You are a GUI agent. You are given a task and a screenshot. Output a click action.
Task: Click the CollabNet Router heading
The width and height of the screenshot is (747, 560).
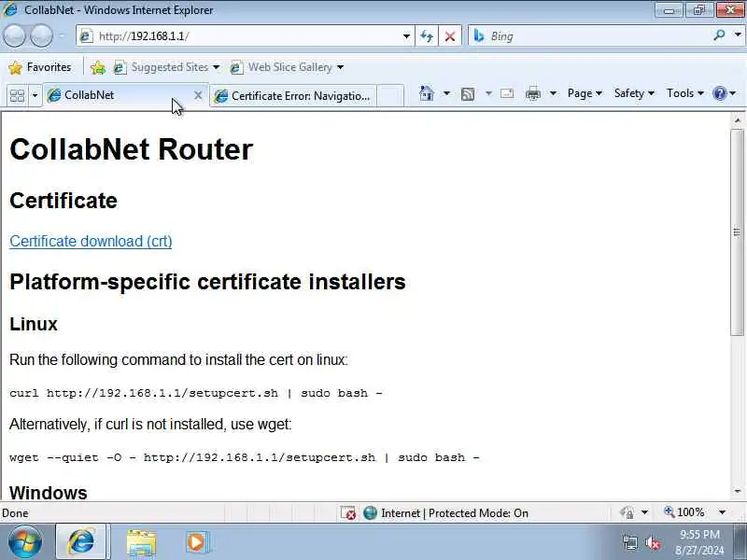click(131, 149)
